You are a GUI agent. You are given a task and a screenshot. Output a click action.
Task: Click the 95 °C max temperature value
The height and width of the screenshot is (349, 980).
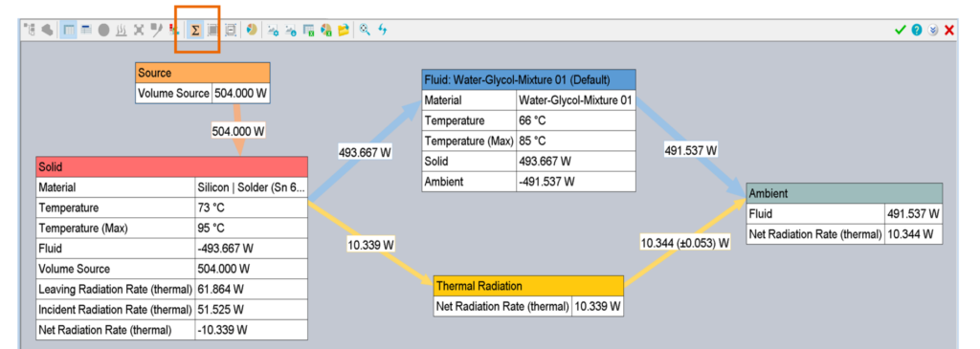tap(252, 228)
